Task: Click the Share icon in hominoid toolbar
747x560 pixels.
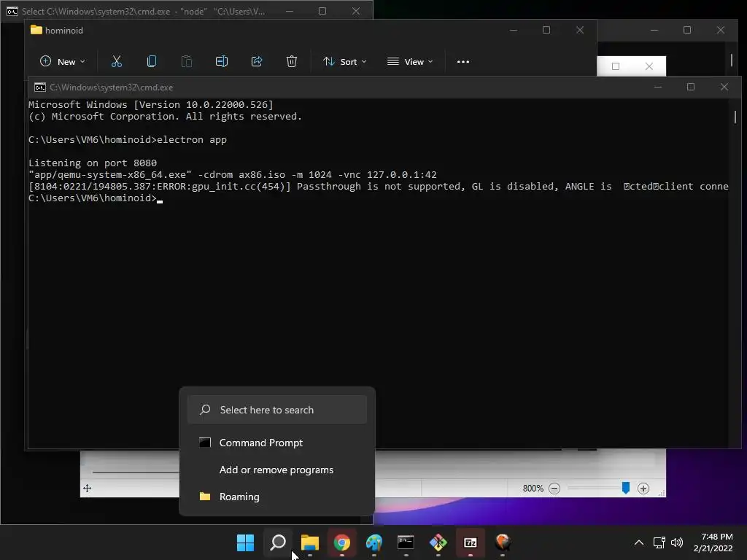Action: (257, 61)
